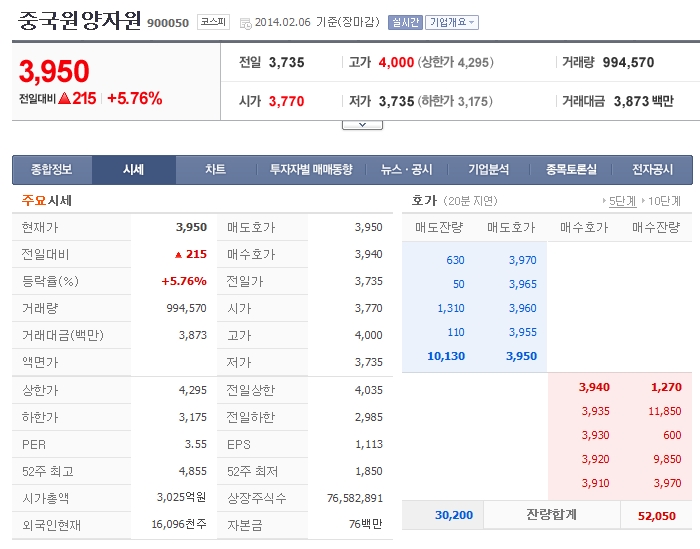Click the bid price 3,930
The height and width of the screenshot is (549, 700).
[x=596, y=436]
